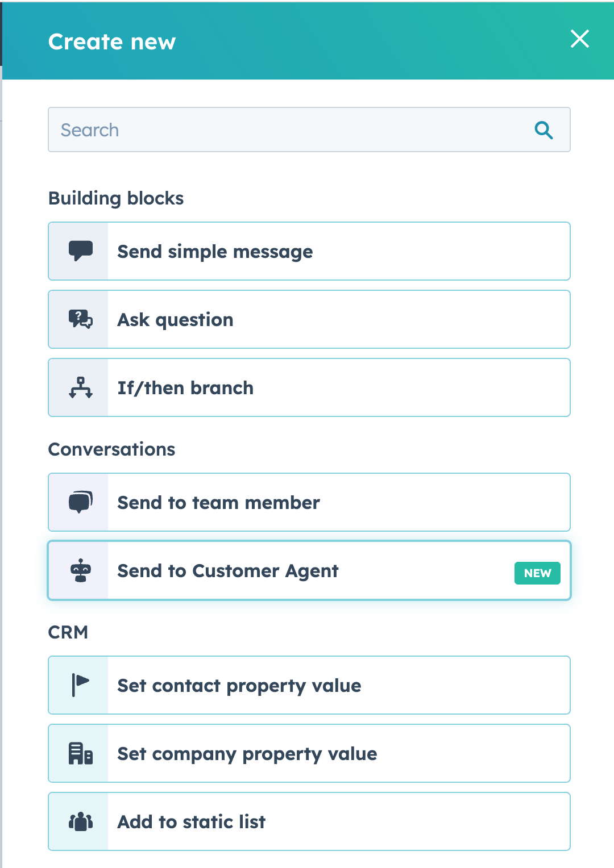This screenshot has height=868, width=614.
Task: Click the company building icon
Action: pyautogui.click(x=81, y=753)
